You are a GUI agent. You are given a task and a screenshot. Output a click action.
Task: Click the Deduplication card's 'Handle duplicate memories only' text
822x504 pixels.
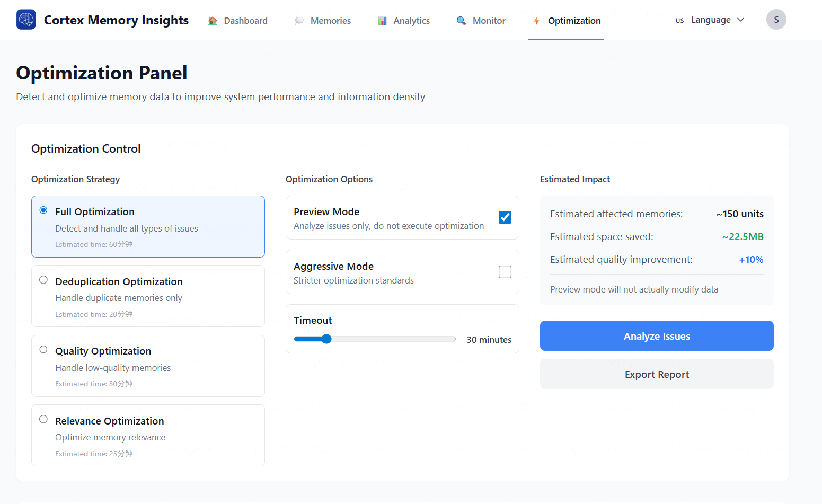119,298
